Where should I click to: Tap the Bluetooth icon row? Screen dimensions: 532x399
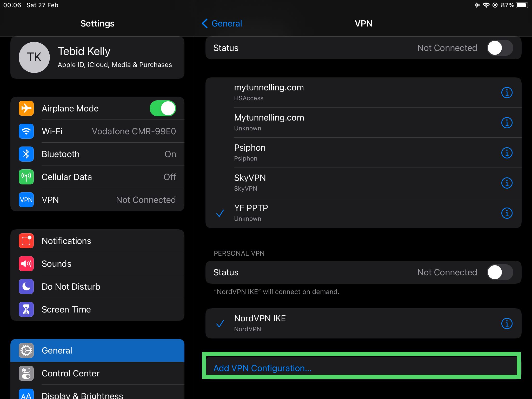(x=97, y=154)
